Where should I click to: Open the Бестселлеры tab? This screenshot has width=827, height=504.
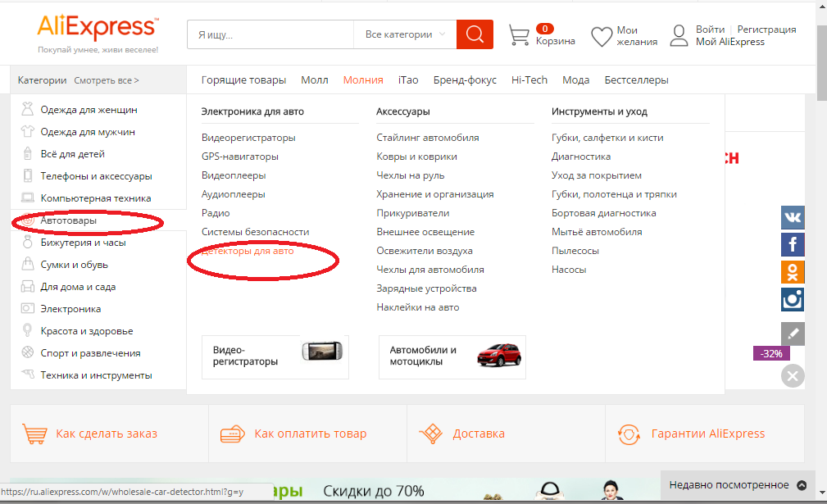[x=636, y=80]
